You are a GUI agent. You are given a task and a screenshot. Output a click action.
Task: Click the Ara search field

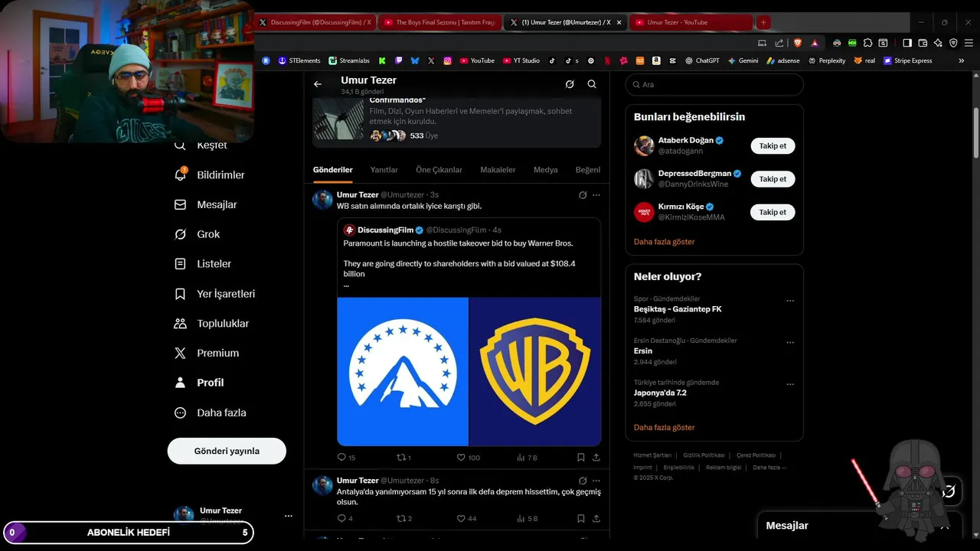(x=714, y=84)
